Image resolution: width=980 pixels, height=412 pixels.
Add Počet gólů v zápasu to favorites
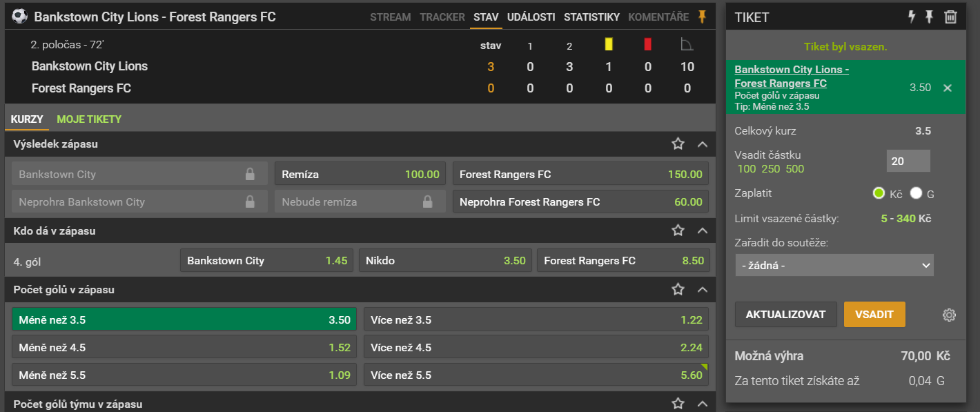tap(678, 289)
